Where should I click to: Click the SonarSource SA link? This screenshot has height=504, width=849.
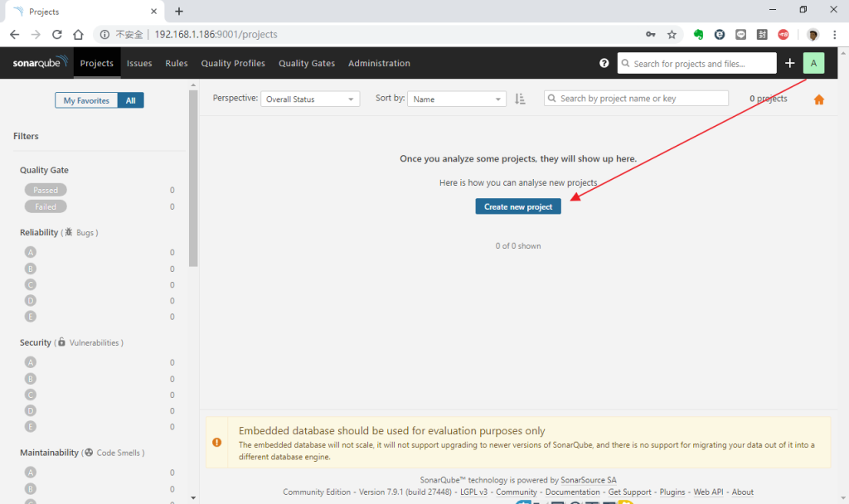click(x=589, y=480)
